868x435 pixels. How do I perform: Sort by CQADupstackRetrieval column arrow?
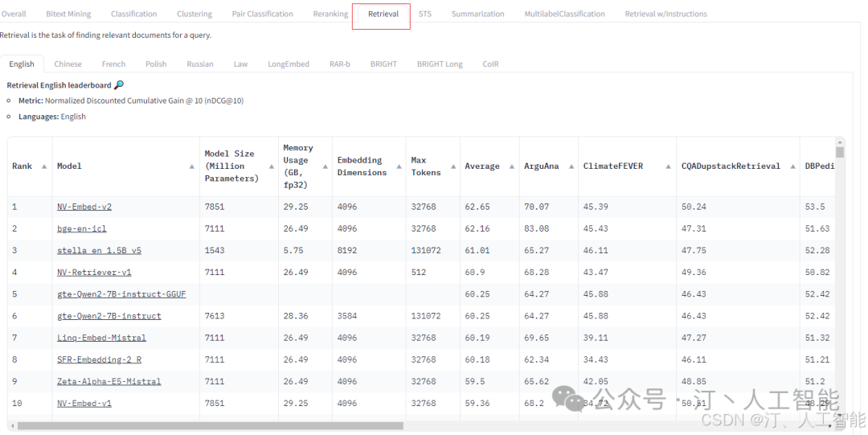click(x=791, y=166)
